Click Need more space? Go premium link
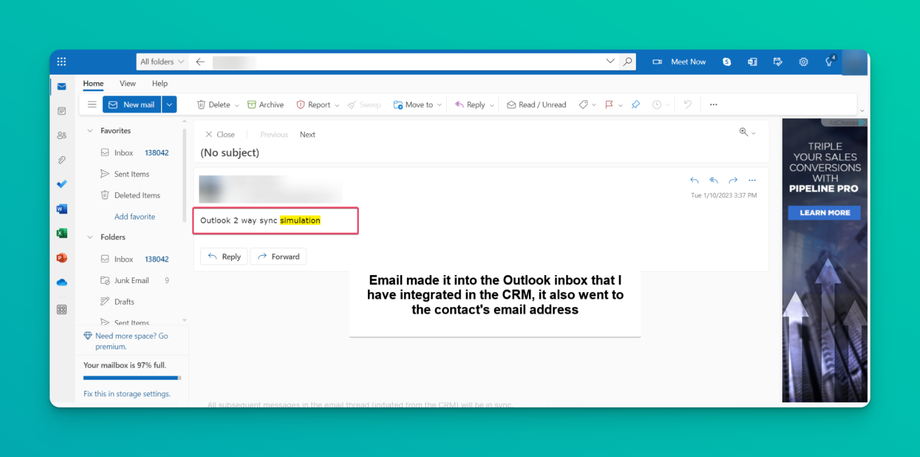The width and height of the screenshot is (920, 457). click(131, 341)
